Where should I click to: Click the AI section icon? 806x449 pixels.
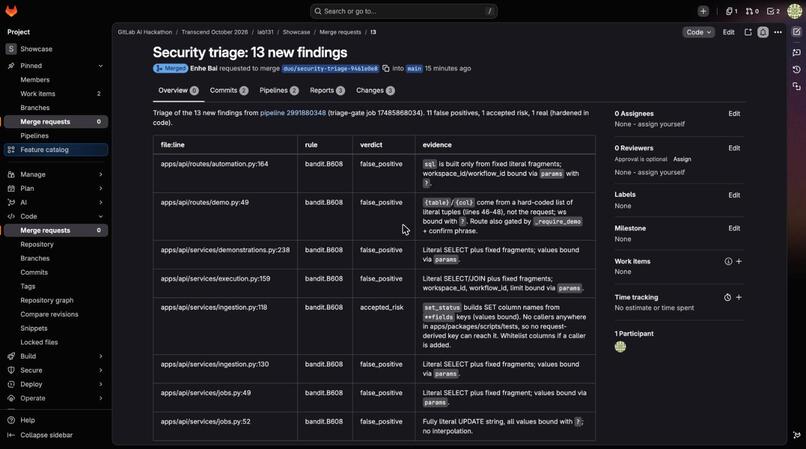coord(11,202)
